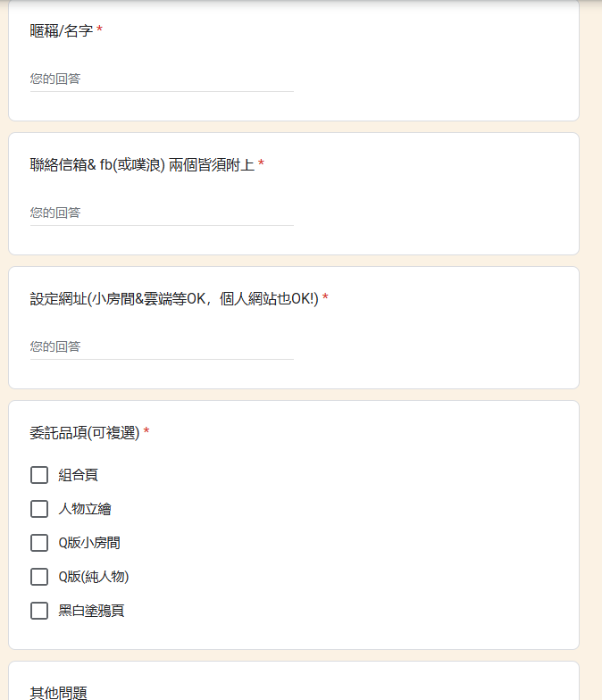Tick the 組合頁 checkbox
Viewport: 602px width, 700px height.
pos(39,475)
